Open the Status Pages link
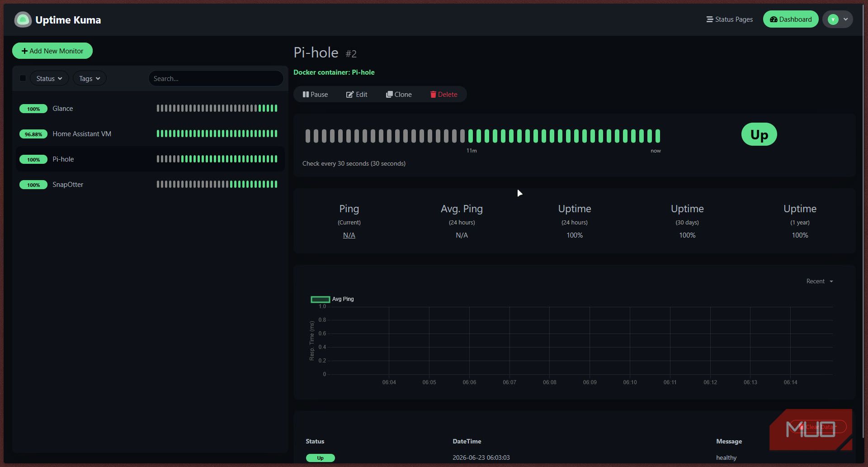Viewport: 868px width, 467px height. coord(729,19)
